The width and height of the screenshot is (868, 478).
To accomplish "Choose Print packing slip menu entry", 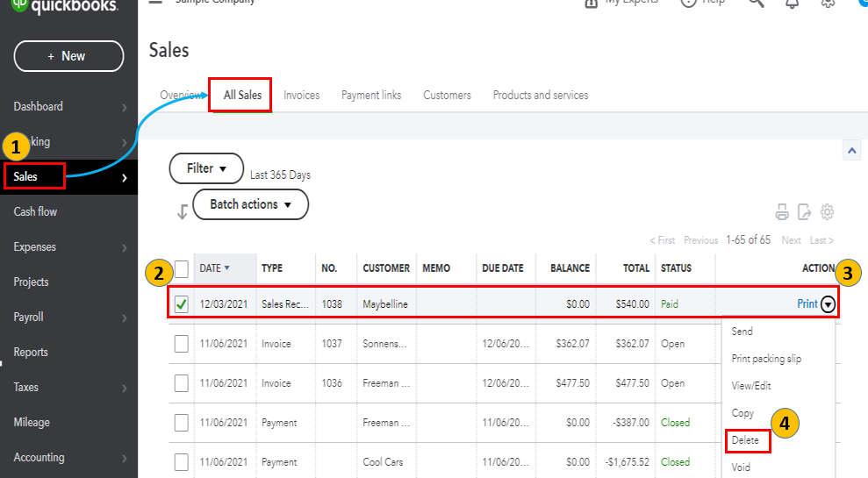I will point(767,359).
